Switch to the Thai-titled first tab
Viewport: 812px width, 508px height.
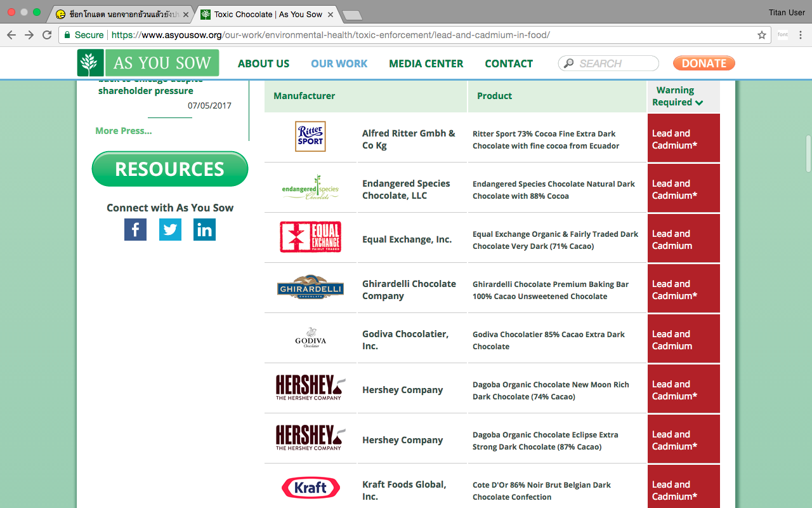tap(122, 14)
